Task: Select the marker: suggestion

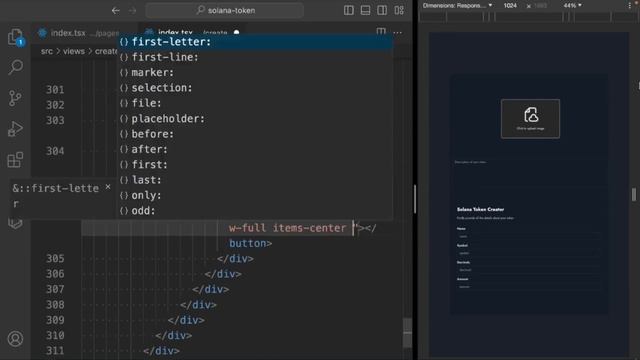Action: pyautogui.click(x=255, y=72)
